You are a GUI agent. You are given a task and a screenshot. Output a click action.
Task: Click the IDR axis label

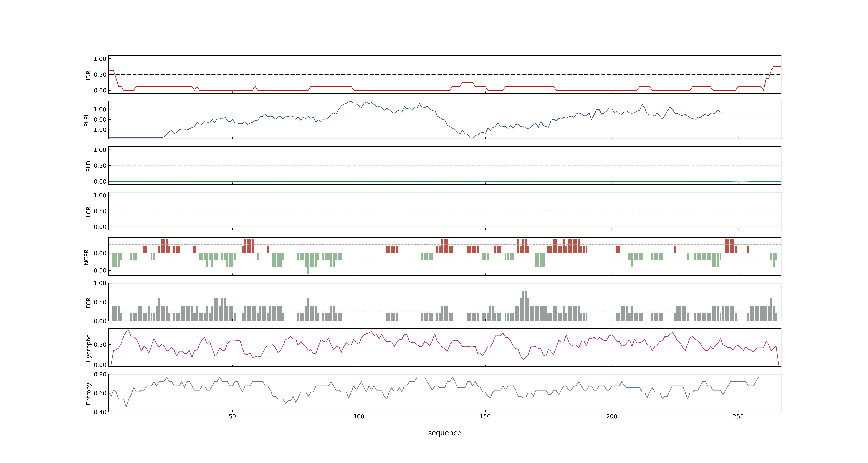coord(88,75)
